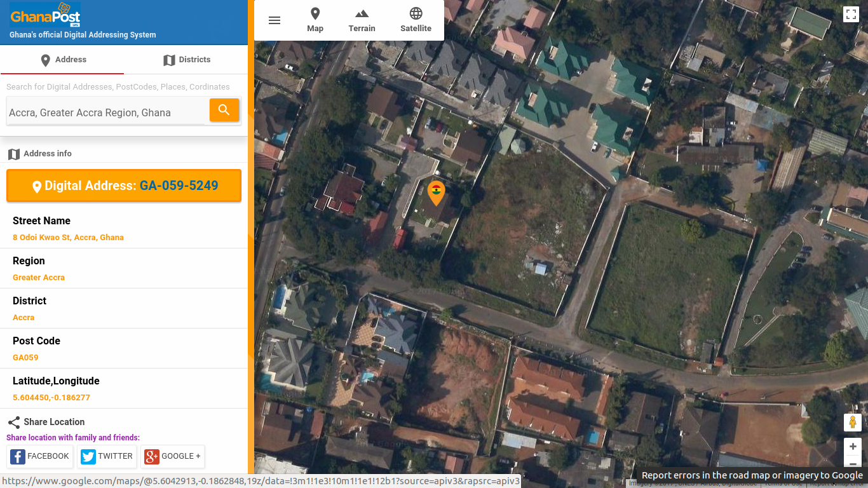This screenshot has height=488, width=868.
Task: Toggle fullscreen map view
Action: point(851,15)
